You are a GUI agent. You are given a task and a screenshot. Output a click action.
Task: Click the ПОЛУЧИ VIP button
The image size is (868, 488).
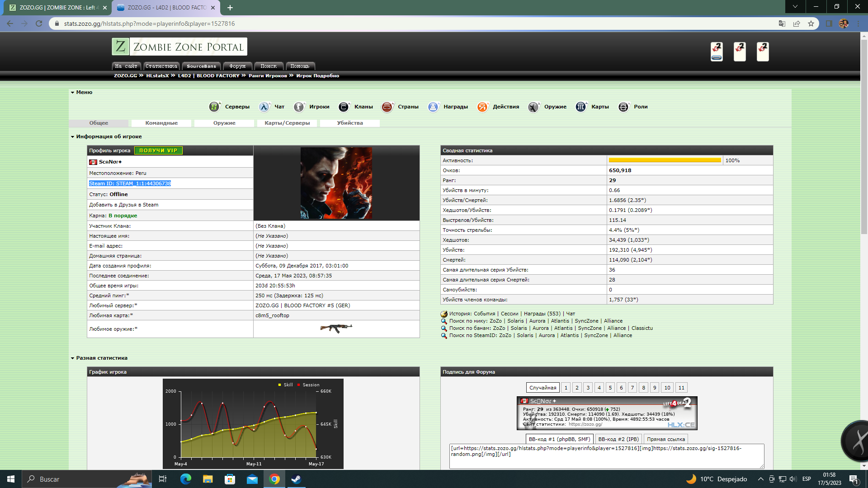click(158, 150)
